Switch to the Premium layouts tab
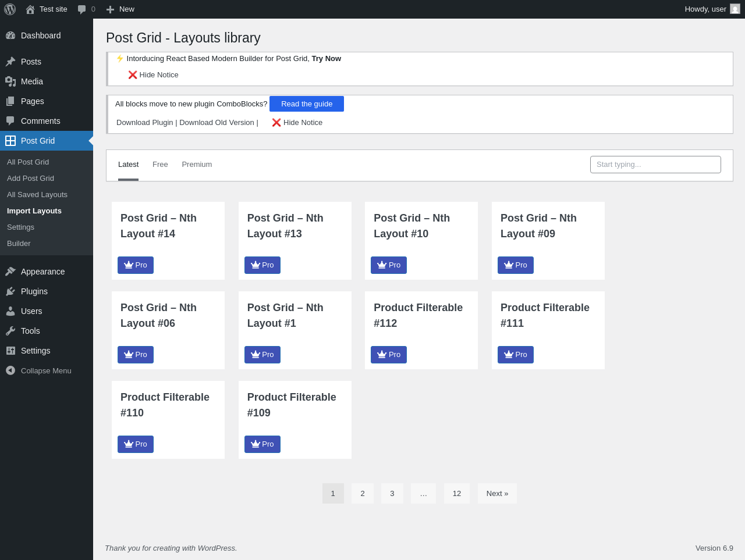The height and width of the screenshot is (560, 745). pyautogui.click(x=197, y=165)
